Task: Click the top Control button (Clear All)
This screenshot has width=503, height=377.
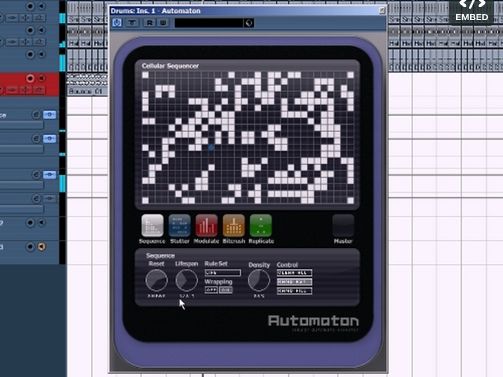Action: pyautogui.click(x=294, y=273)
